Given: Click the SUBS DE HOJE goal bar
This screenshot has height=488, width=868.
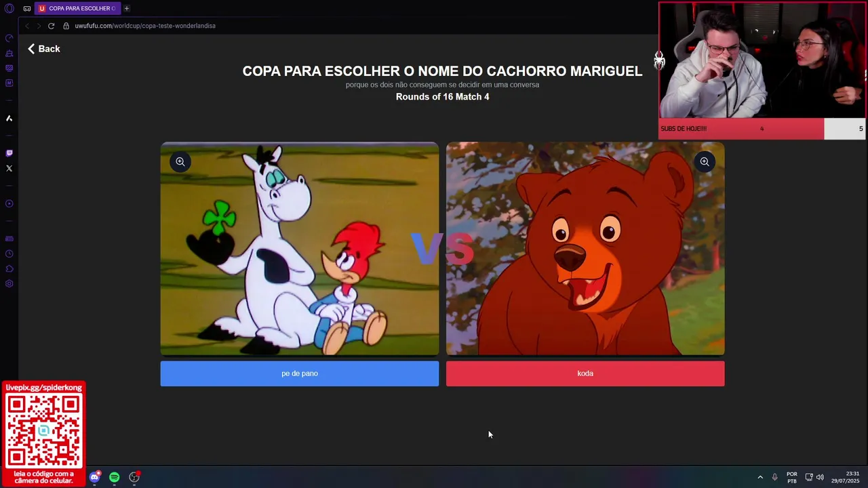Looking at the screenshot, I should [762, 129].
